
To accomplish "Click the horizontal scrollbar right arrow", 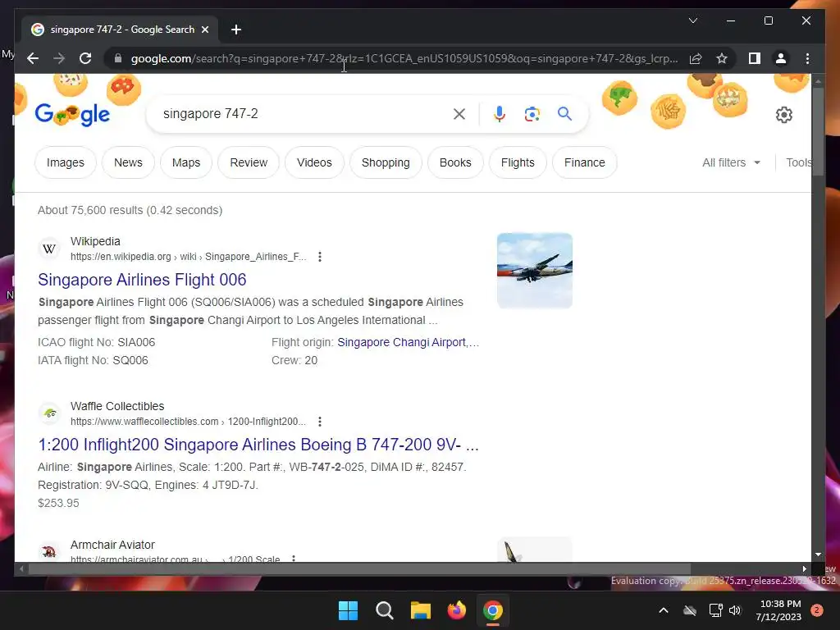I will (804, 569).
